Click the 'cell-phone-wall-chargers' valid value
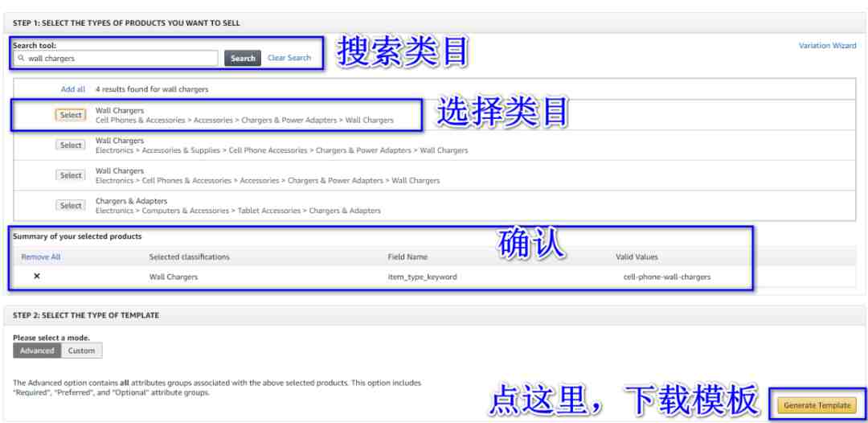 tap(666, 277)
